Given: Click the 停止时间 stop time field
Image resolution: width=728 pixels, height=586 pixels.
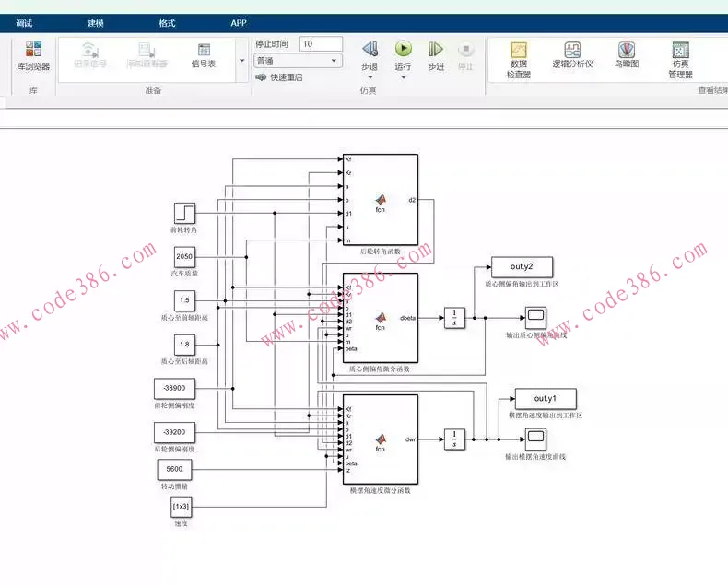Looking at the screenshot, I should [321, 43].
